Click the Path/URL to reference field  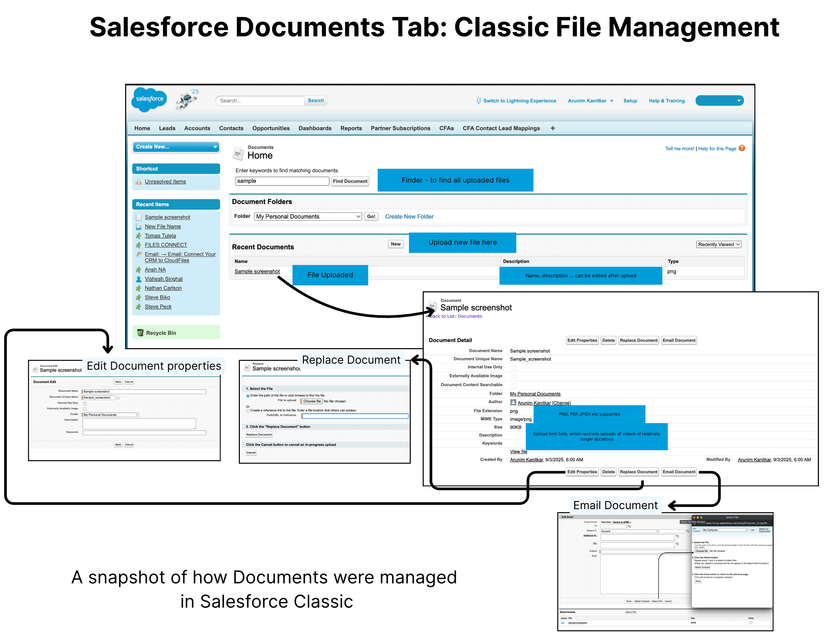355,416
